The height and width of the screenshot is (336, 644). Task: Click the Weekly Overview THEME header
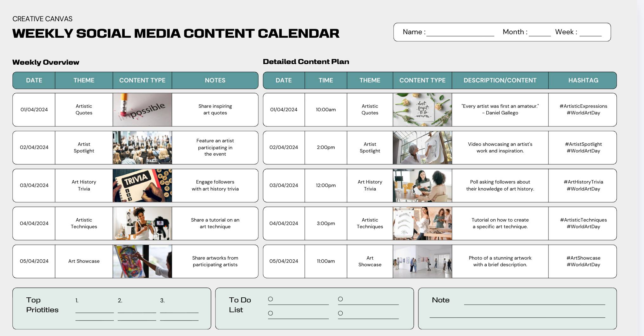click(84, 80)
